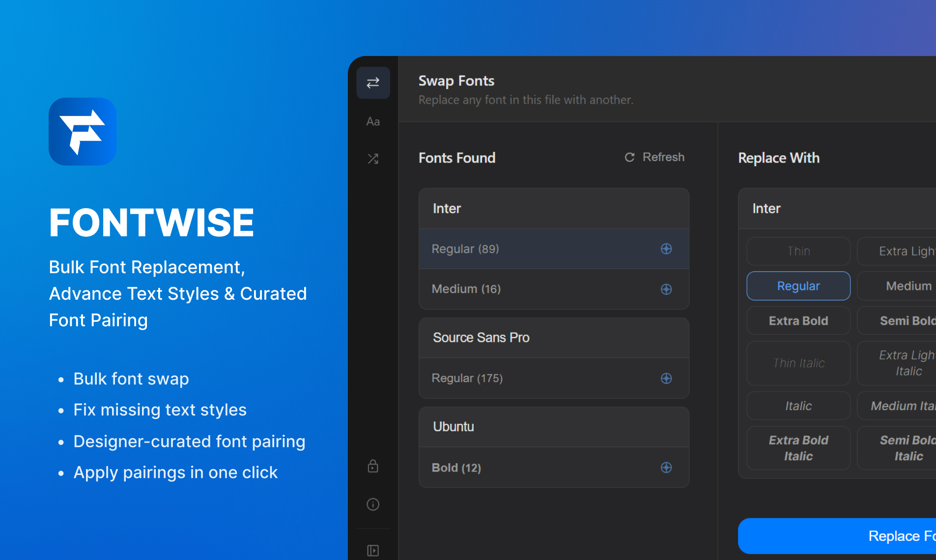Screen dimensions: 936x560
Task: Locate Inter Medium (16) with target icon
Action: [x=666, y=289]
